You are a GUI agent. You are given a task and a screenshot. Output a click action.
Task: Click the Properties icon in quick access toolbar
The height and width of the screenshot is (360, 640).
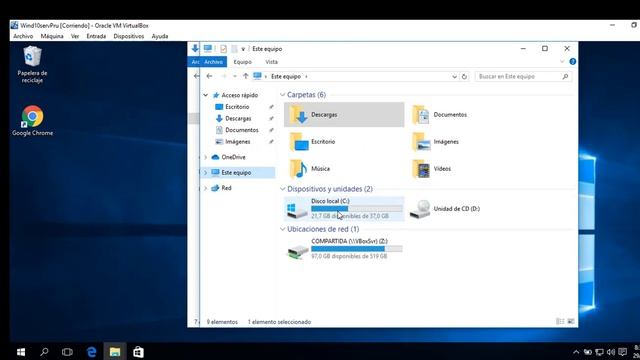223,49
